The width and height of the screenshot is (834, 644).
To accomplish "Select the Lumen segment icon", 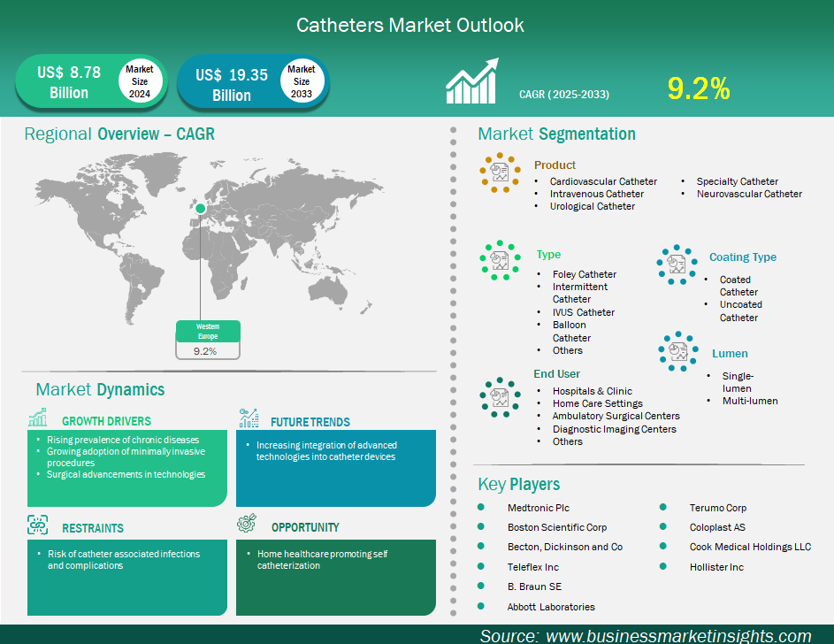I will pyautogui.click(x=678, y=353).
